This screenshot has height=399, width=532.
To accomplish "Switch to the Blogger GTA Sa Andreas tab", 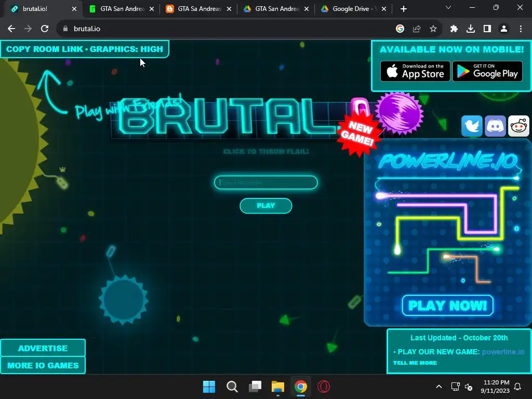I will (x=199, y=9).
